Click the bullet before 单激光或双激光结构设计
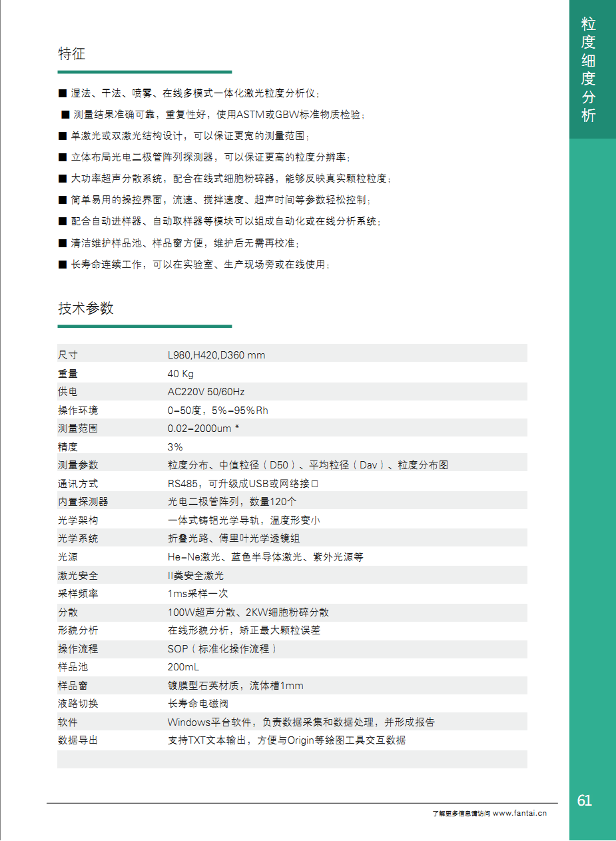 pyautogui.click(x=63, y=136)
